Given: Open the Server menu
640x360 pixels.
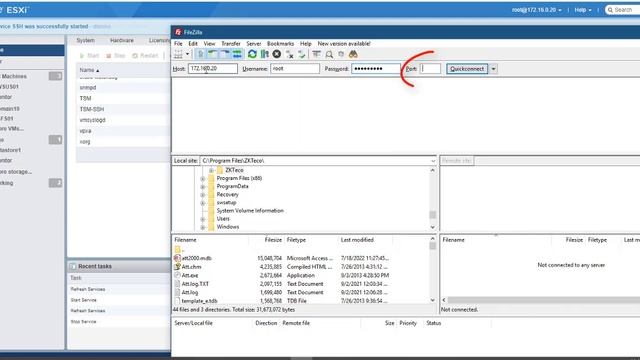Looking at the screenshot, I should coord(253,43).
